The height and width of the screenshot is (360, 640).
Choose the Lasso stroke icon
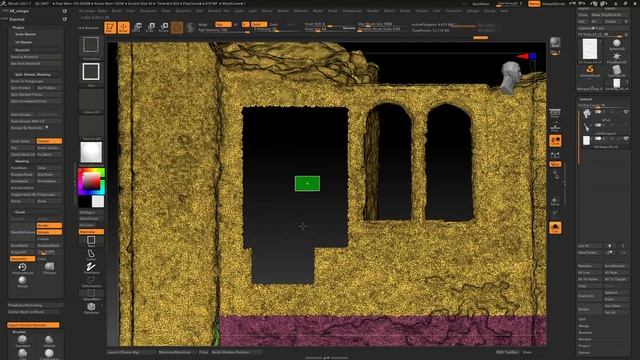(91, 254)
